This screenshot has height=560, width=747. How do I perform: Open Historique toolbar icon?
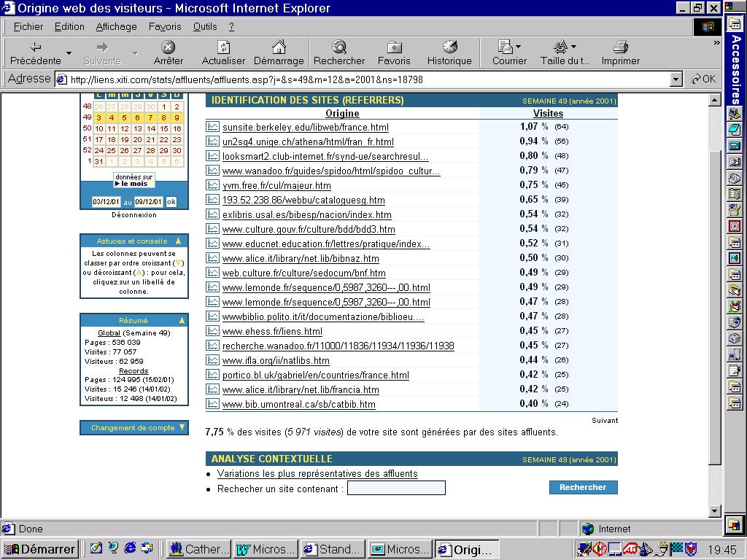click(x=449, y=52)
